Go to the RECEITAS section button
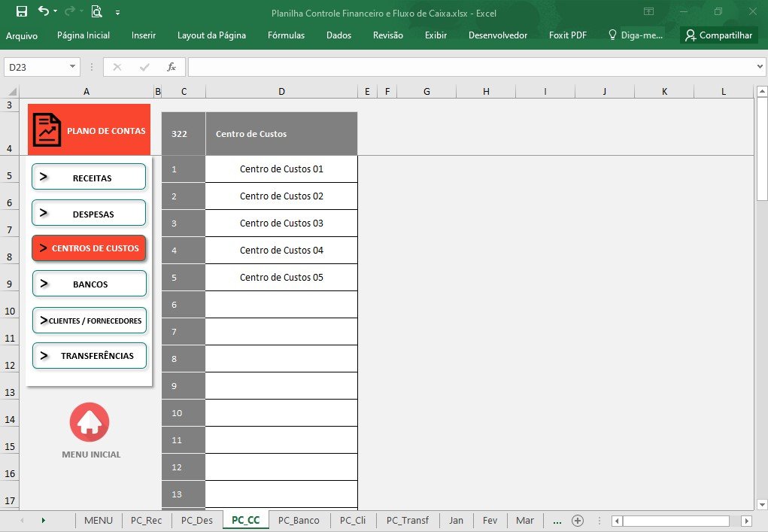768x532 pixels. click(89, 177)
